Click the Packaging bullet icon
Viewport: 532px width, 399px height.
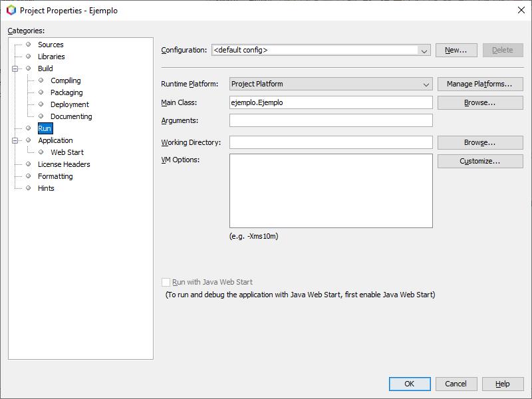pyautogui.click(x=41, y=92)
